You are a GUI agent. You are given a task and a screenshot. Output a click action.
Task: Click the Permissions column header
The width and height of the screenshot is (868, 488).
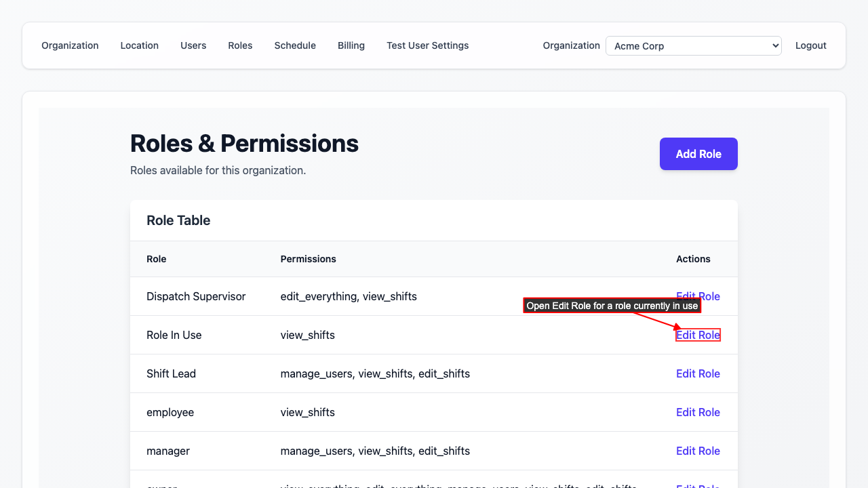point(308,259)
